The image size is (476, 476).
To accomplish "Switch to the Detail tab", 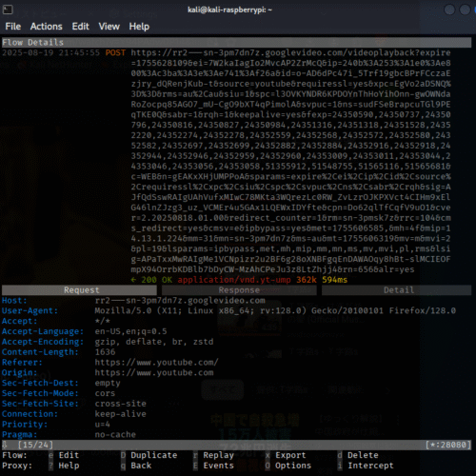I will click(x=397, y=290).
